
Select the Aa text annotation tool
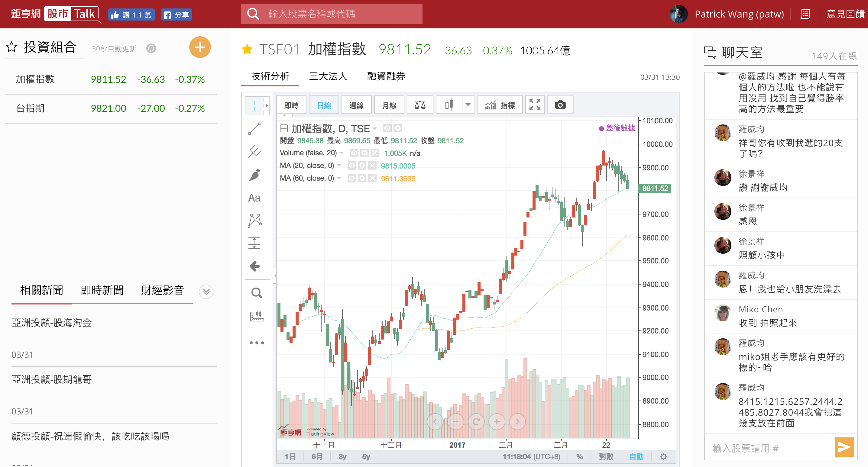(x=254, y=198)
